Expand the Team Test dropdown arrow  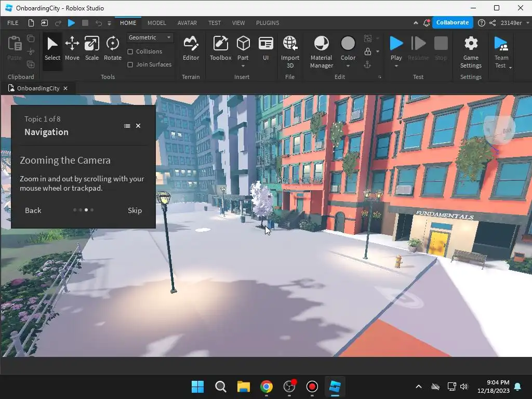click(x=510, y=68)
